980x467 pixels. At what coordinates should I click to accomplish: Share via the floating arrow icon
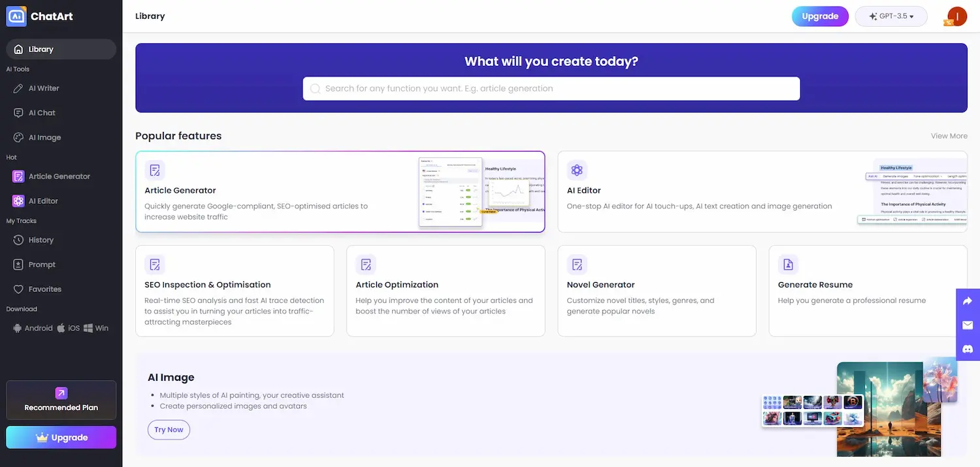(x=968, y=300)
